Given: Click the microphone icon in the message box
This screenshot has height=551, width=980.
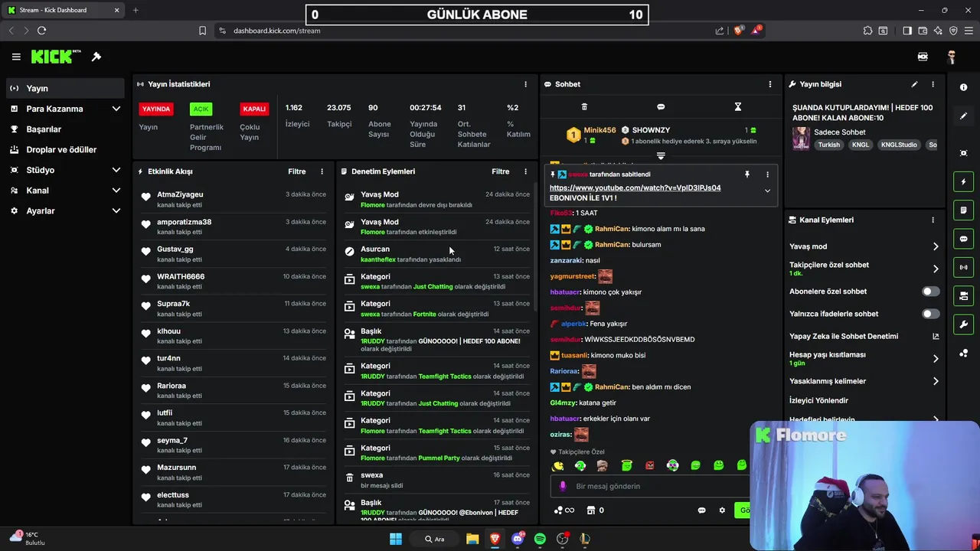Looking at the screenshot, I should click(563, 486).
